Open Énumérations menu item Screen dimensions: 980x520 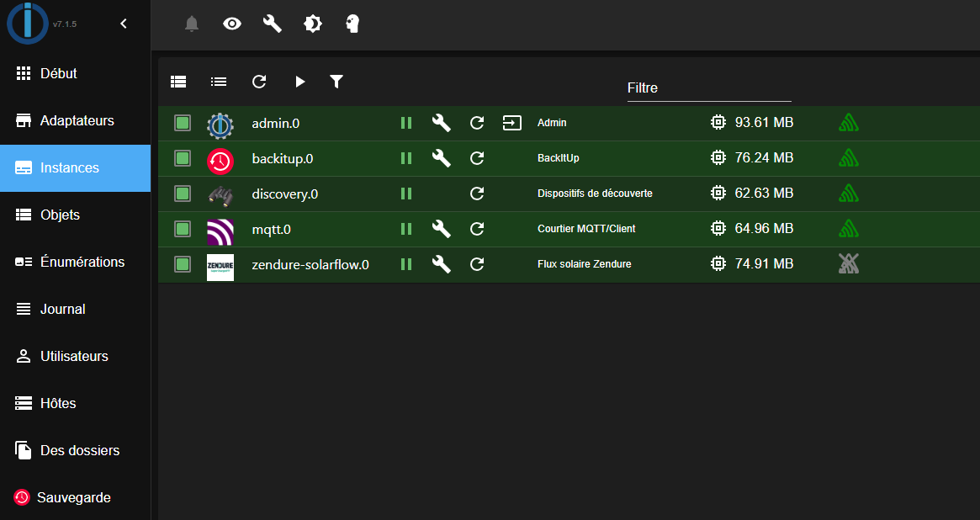[75, 262]
